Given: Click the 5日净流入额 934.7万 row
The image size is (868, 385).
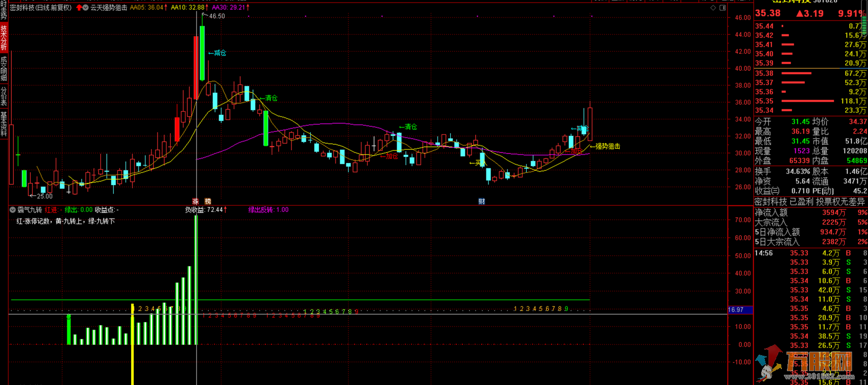Looking at the screenshot, I should coord(811,232).
